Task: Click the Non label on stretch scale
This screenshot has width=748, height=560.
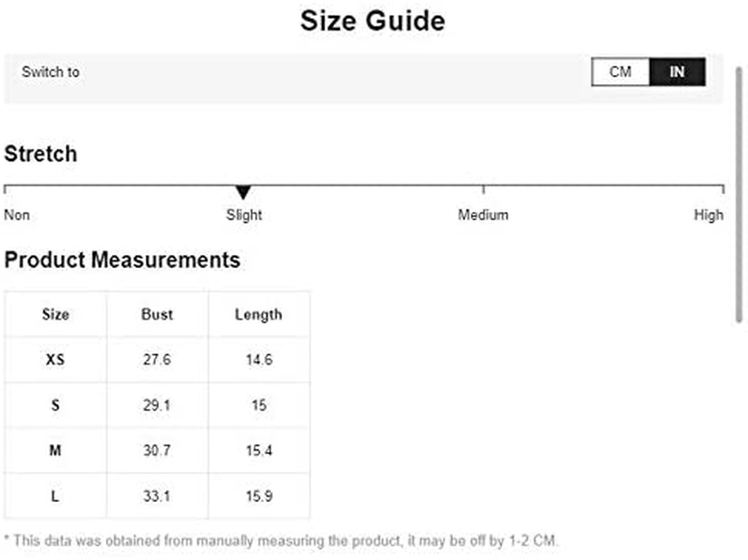Action: [x=18, y=215]
